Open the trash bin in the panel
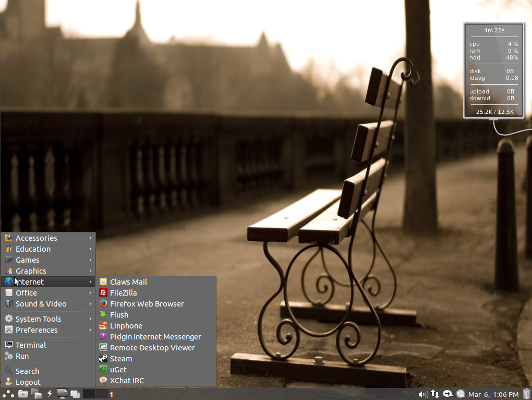 (x=526, y=394)
